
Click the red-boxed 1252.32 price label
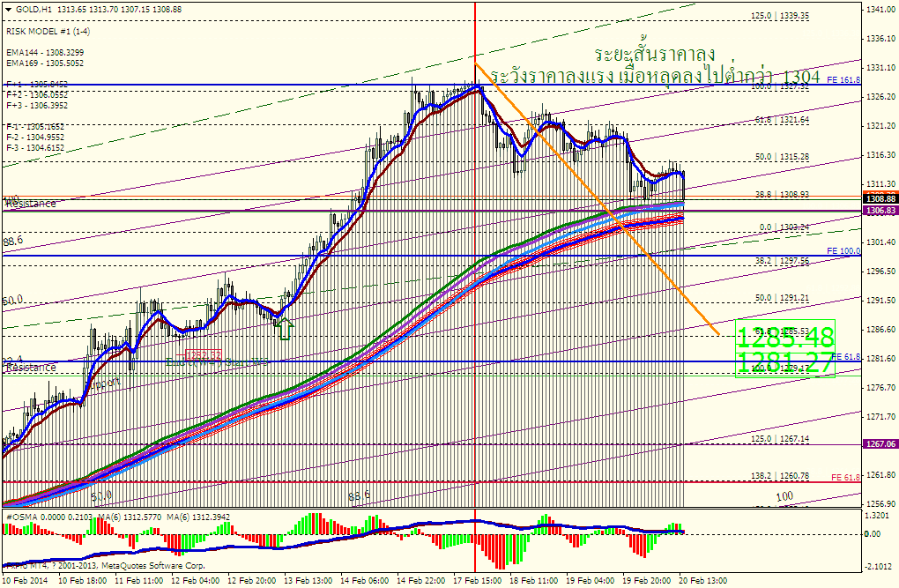coord(202,354)
